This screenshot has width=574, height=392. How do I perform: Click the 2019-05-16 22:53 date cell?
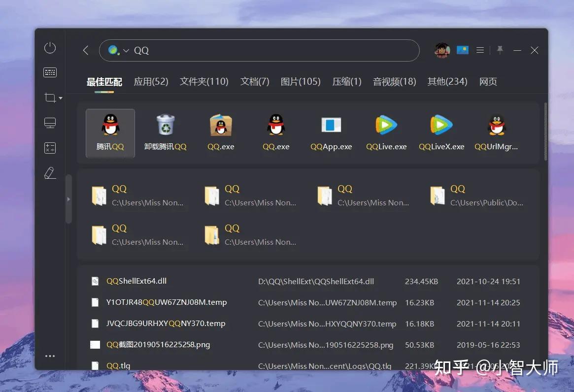click(488, 345)
